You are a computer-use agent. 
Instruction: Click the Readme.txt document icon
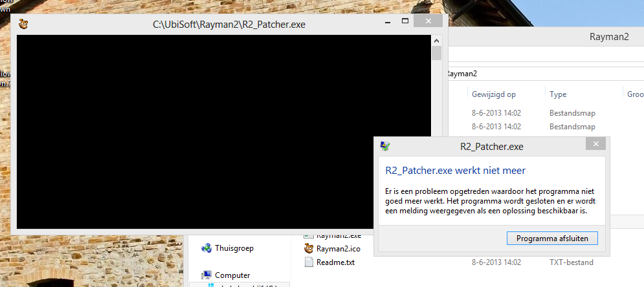point(309,262)
